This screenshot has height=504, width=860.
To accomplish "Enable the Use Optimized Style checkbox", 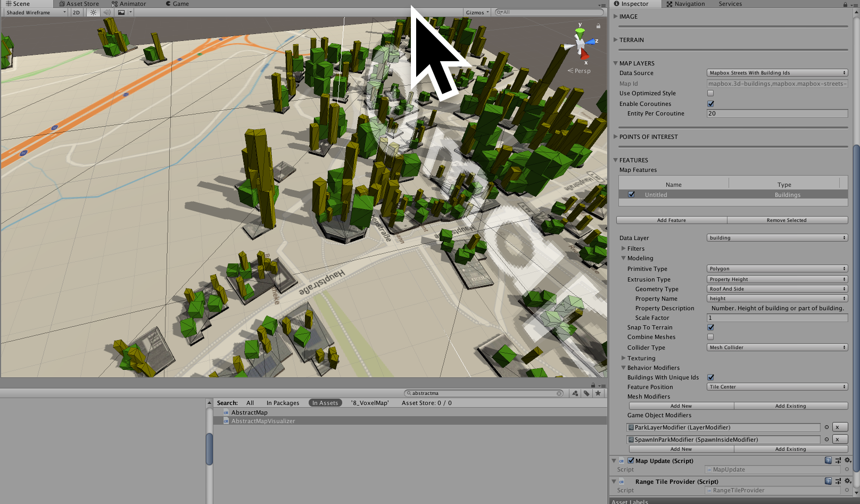I will tap(710, 93).
